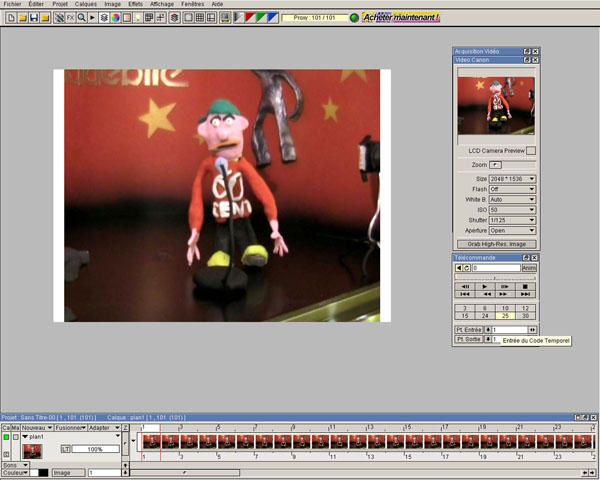
Task: Click the Save floppy disk icon
Action: click(34, 18)
